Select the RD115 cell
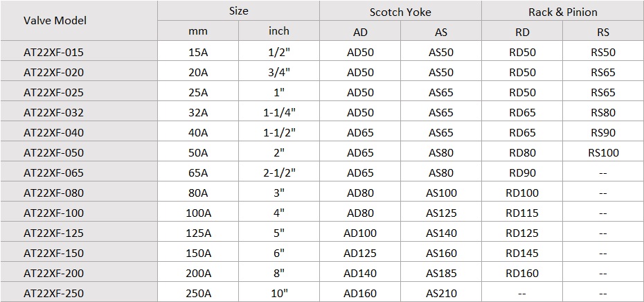644x302 pixels. point(522,213)
